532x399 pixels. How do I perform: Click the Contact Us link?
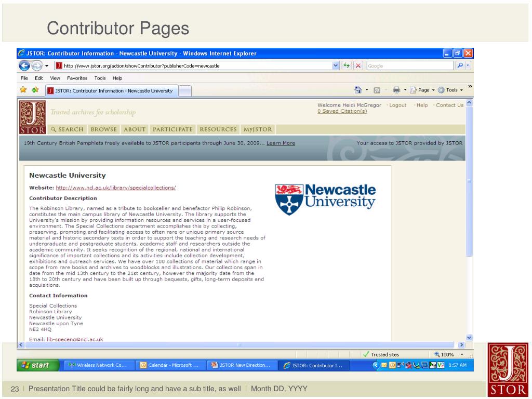pyautogui.click(x=449, y=105)
